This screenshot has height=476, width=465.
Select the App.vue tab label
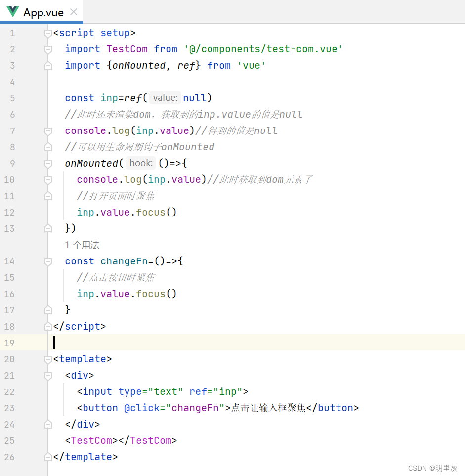[x=43, y=11]
